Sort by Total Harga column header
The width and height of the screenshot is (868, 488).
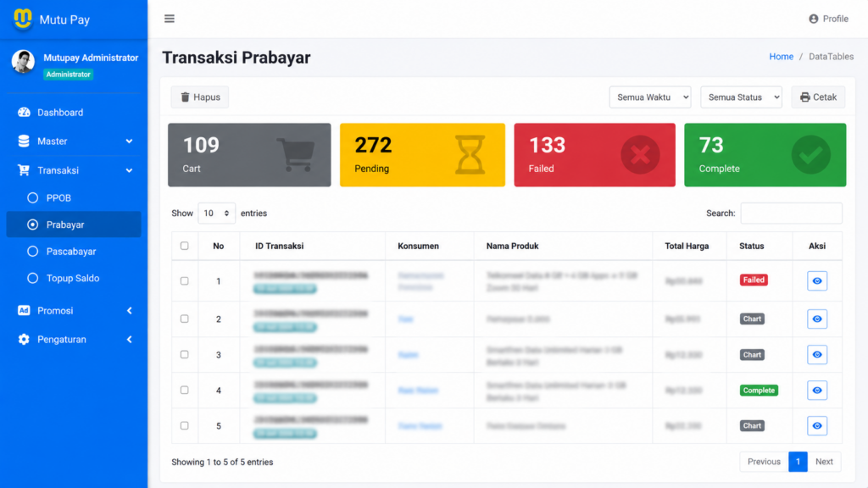tap(689, 246)
